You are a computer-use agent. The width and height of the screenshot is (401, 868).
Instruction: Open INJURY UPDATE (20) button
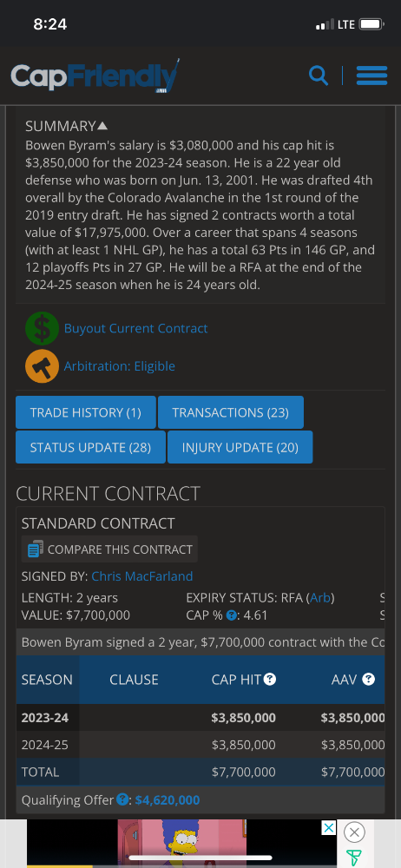[x=240, y=447]
